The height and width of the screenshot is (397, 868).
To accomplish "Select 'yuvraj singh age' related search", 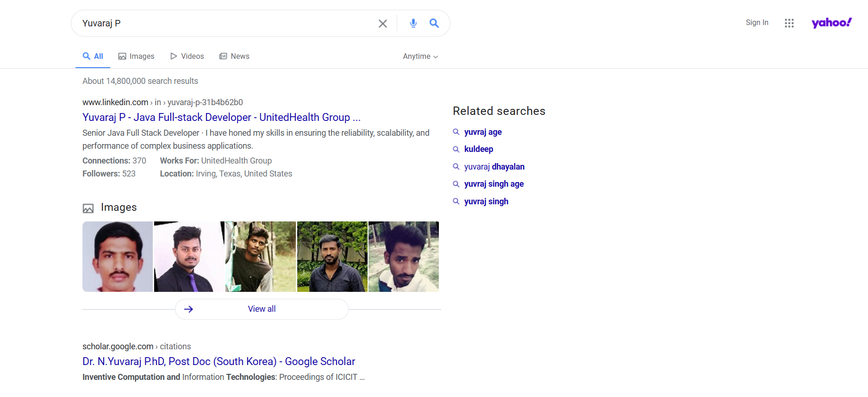I will coord(493,184).
